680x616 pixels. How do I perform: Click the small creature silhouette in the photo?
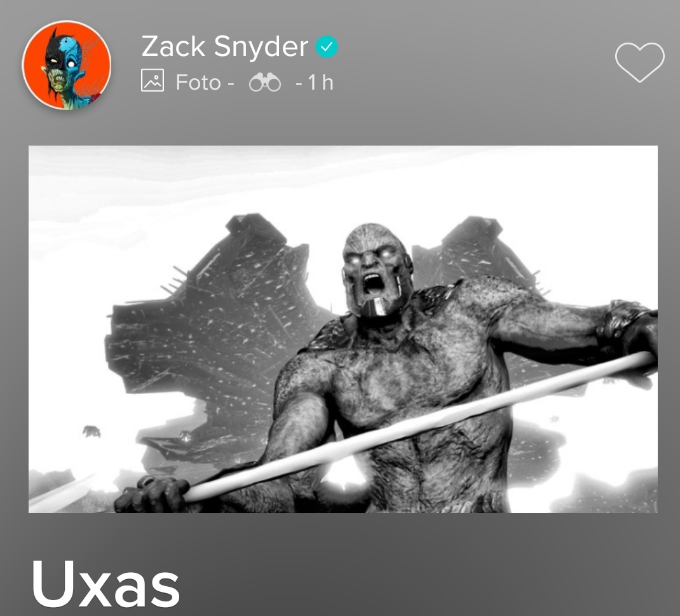[x=92, y=432]
